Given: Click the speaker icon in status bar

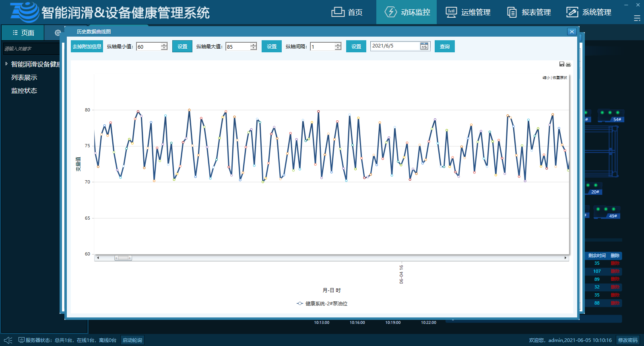Looking at the screenshot, I should point(8,340).
